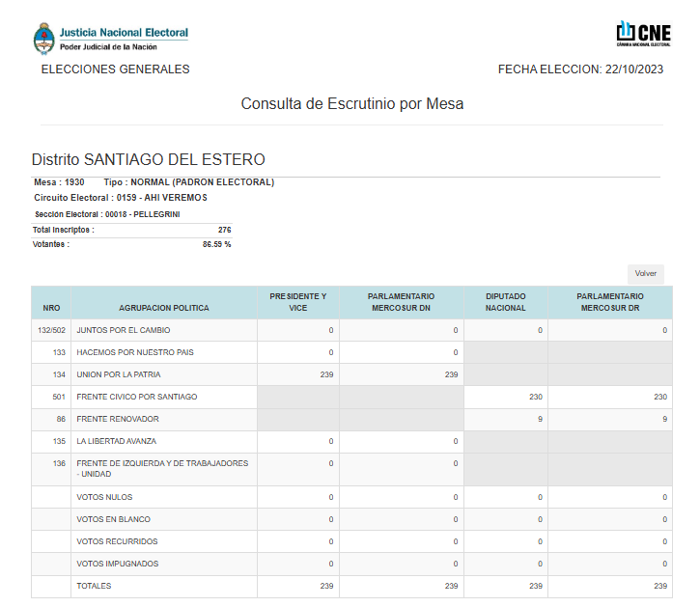
Task: Select the PARLAMENTARIO MERCOSUR DR column header
Action: point(610,302)
